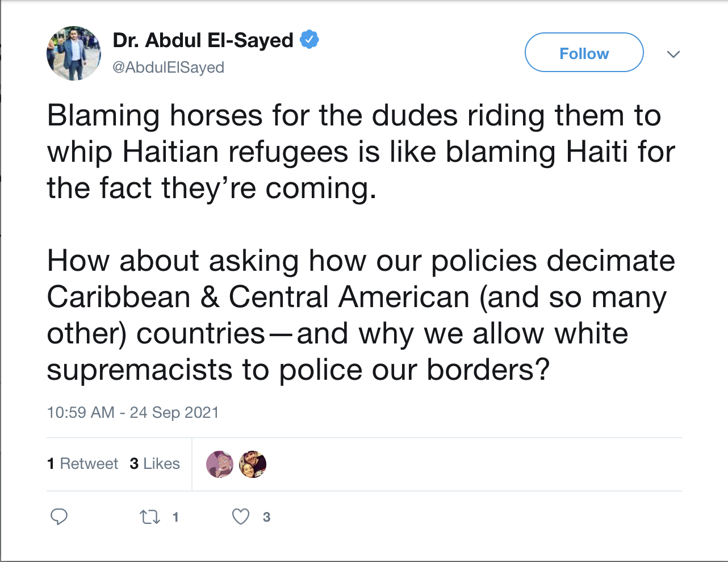728x562 pixels.
Task: Open the second liker's profile avatar
Action: (253, 464)
